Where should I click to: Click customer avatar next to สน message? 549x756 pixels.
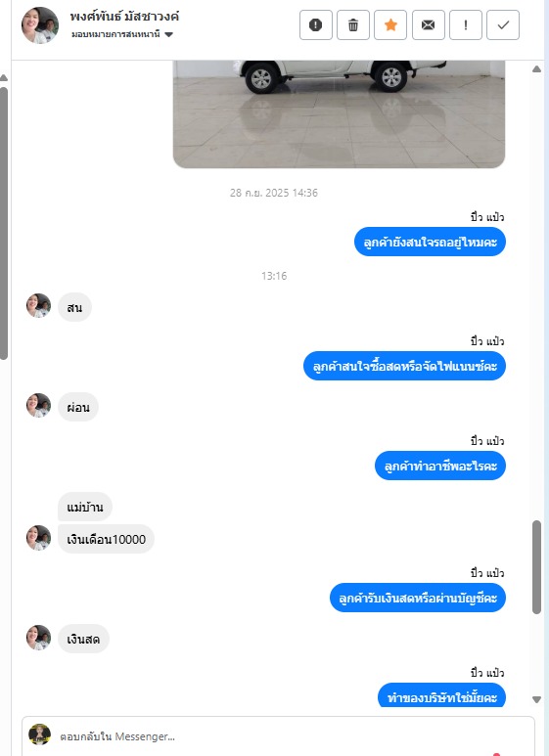[38, 306]
